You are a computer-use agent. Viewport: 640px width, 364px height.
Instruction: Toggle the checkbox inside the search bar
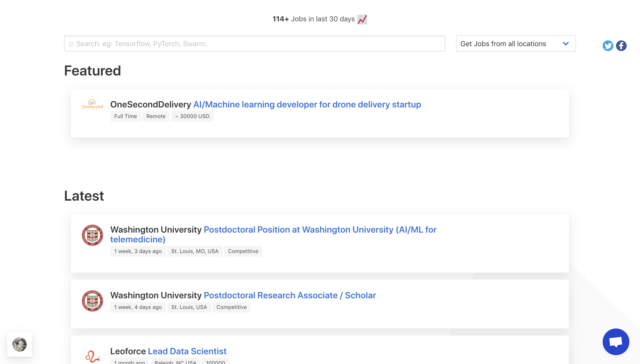[71, 44]
